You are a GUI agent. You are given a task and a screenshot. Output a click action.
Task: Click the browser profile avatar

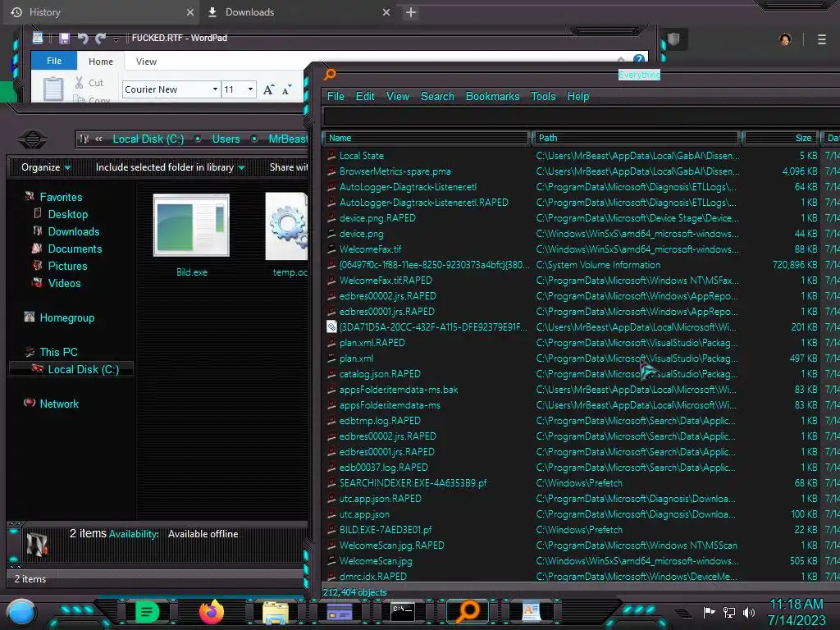pos(785,39)
